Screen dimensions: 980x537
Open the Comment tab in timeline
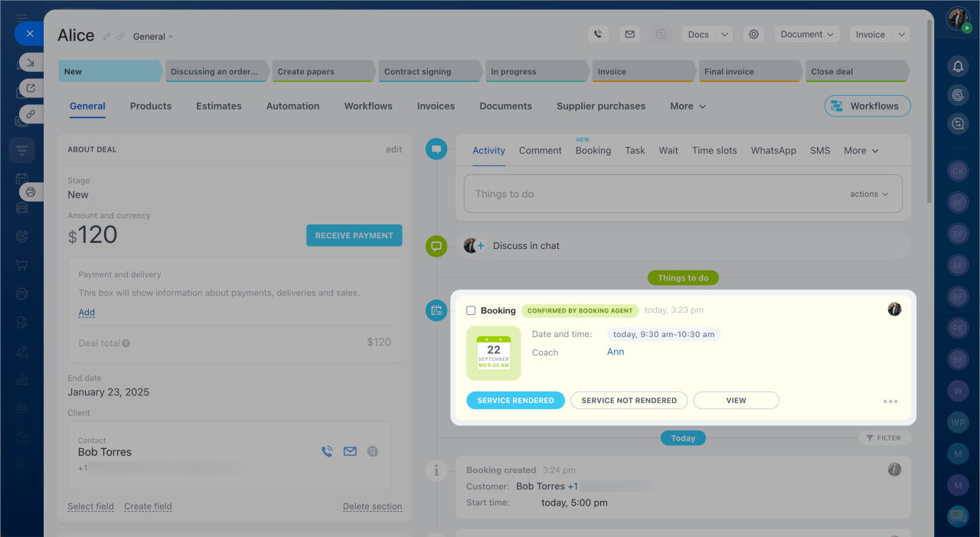540,151
